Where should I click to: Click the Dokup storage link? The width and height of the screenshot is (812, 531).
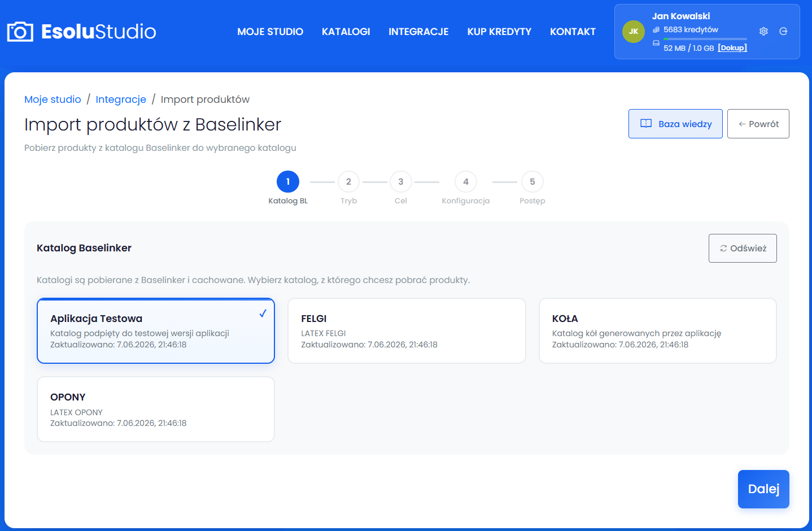click(732, 48)
